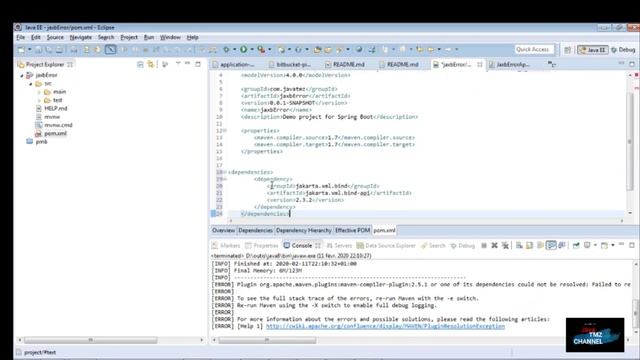Open the Dependency Hierarchy tab
The height and width of the screenshot is (360, 640).
304,231
